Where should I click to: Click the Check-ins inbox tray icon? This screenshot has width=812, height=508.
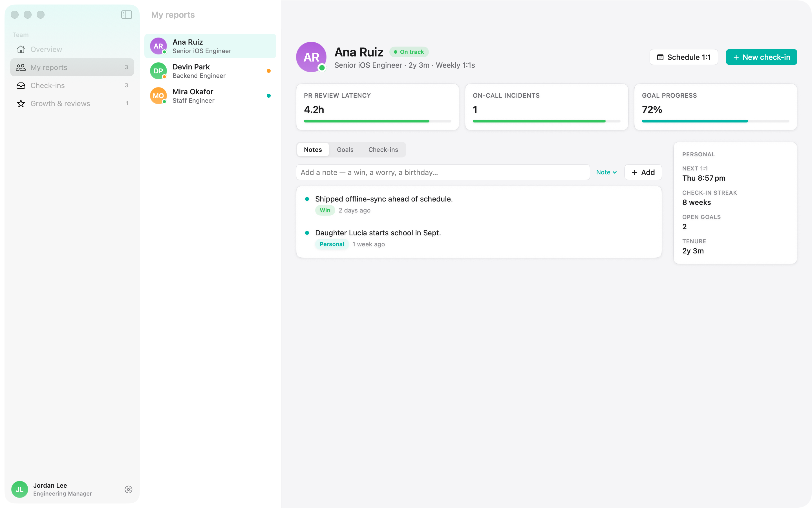tap(21, 85)
